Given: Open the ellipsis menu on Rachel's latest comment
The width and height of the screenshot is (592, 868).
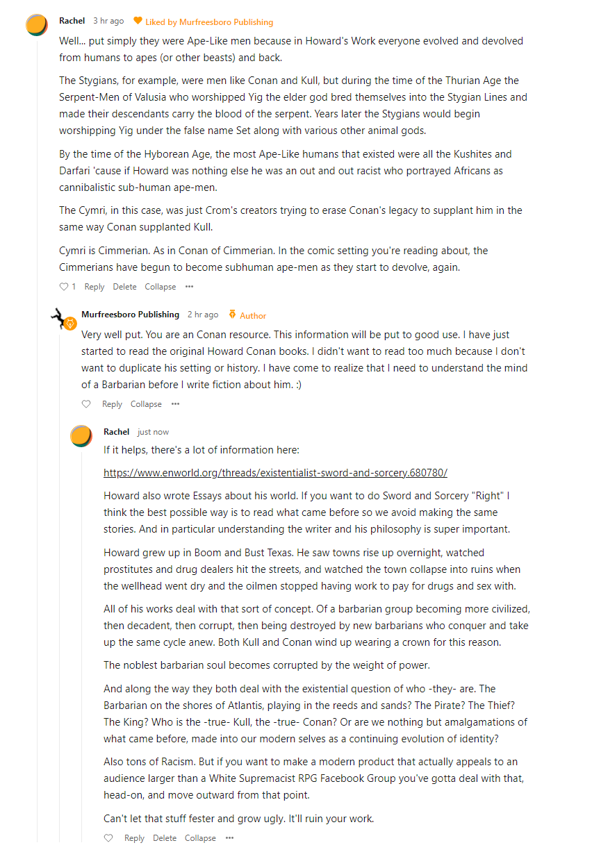Looking at the screenshot, I should [229, 838].
